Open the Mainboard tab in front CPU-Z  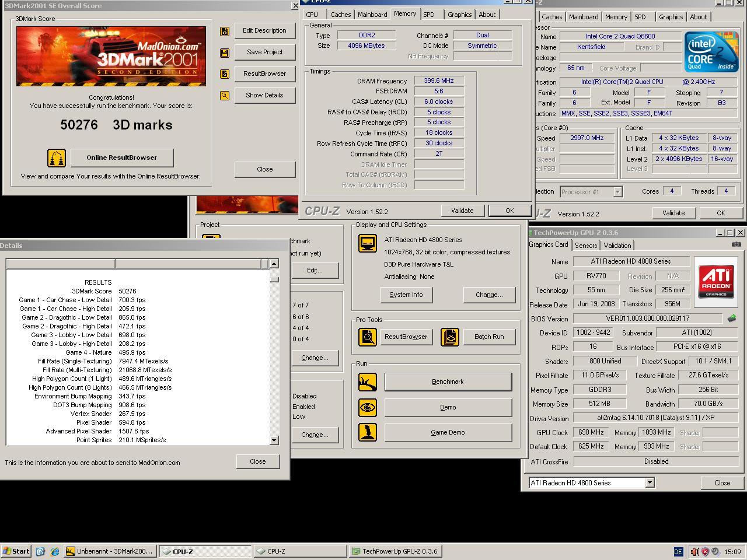click(x=372, y=15)
